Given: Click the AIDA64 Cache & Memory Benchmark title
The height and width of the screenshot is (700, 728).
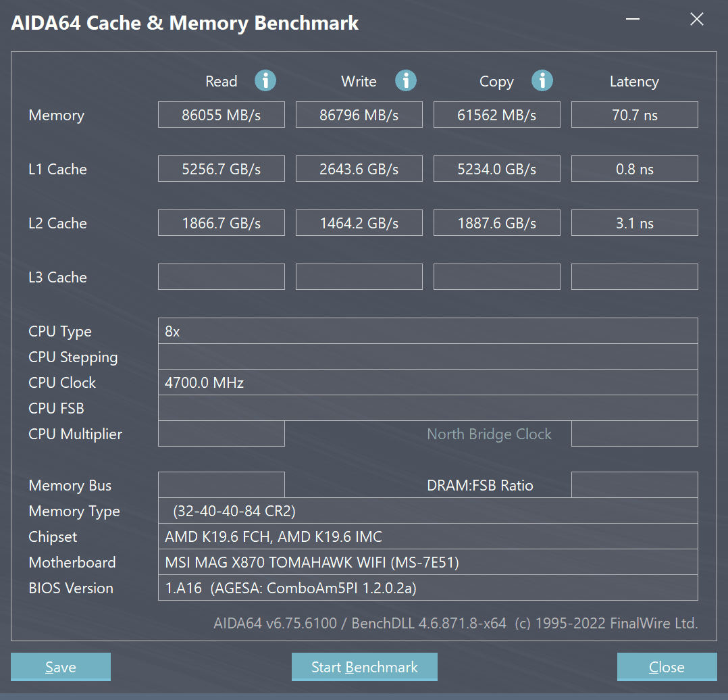Looking at the screenshot, I should coord(185,24).
